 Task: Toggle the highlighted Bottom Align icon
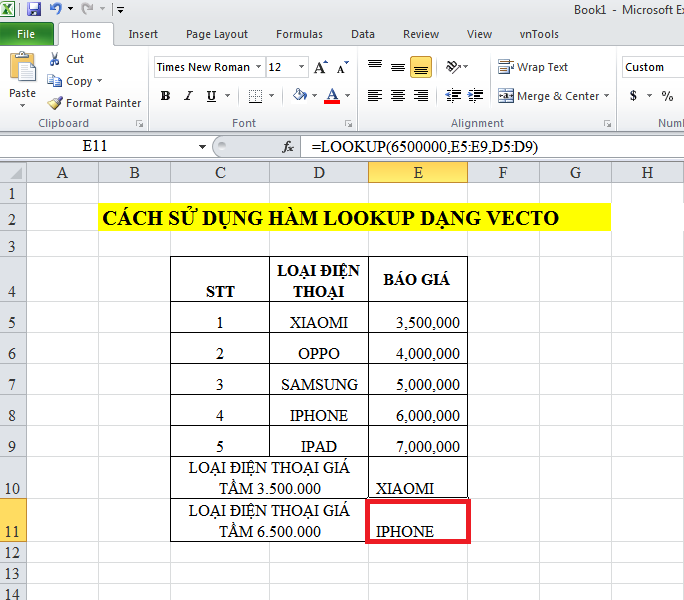click(421, 67)
